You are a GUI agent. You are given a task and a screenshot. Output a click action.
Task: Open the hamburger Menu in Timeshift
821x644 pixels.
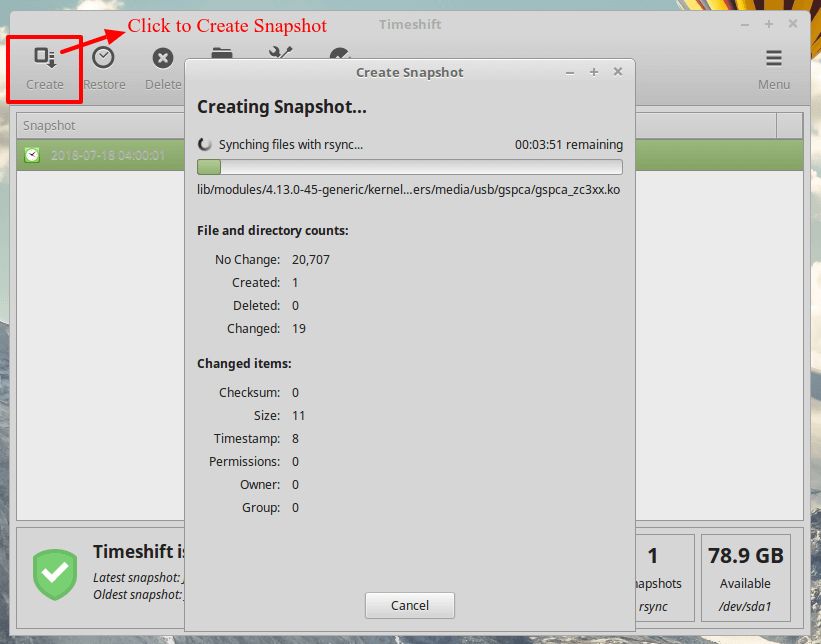click(x=773, y=68)
